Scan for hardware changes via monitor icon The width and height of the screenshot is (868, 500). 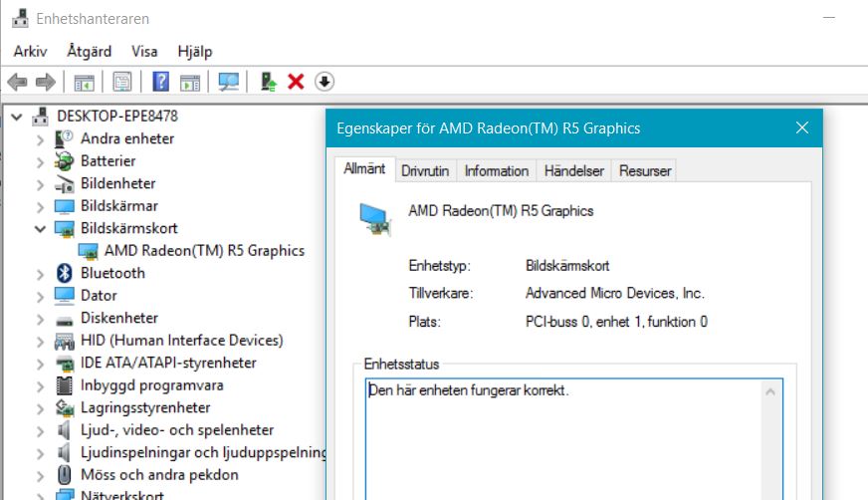(x=228, y=82)
